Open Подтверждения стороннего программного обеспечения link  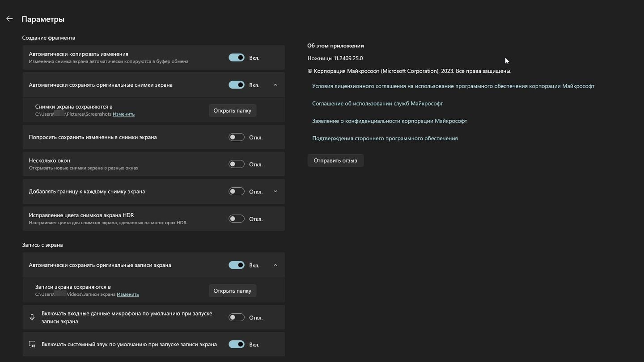pyautogui.click(x=385, y=138)
